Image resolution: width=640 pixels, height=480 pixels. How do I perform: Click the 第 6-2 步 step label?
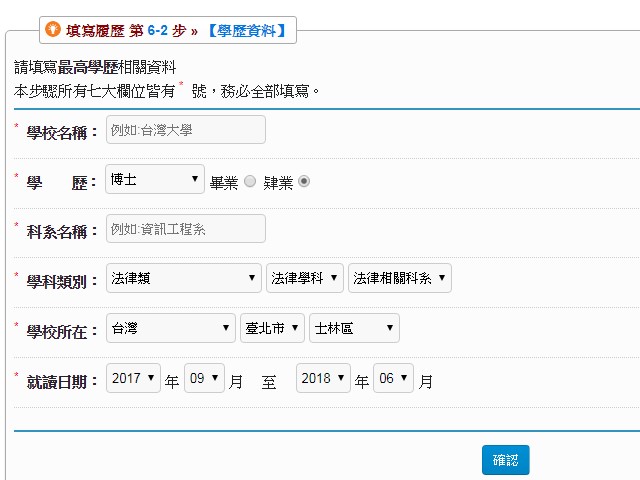[158, 31]
